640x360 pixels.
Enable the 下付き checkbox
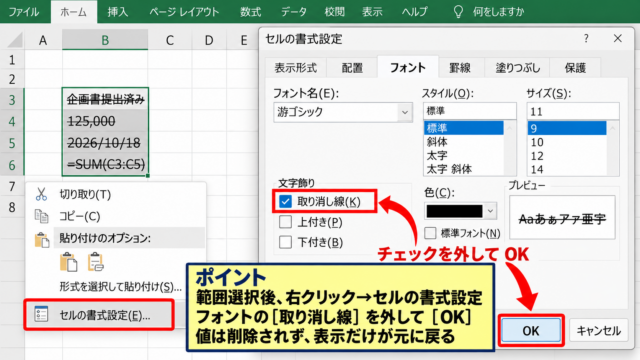click(x=285, y=242)
